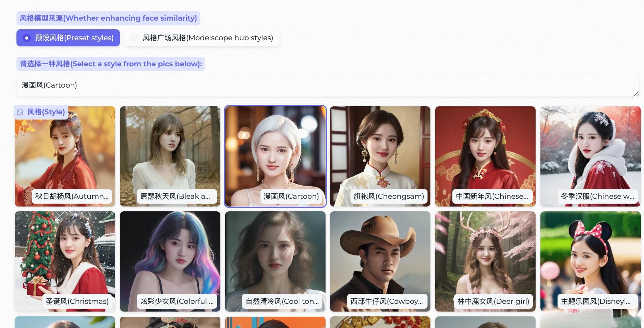Viewport: 644px width, 328px height.
Task: Click the 林中鹿女风(Deer girl) caption label
Action: pos(493,301)
